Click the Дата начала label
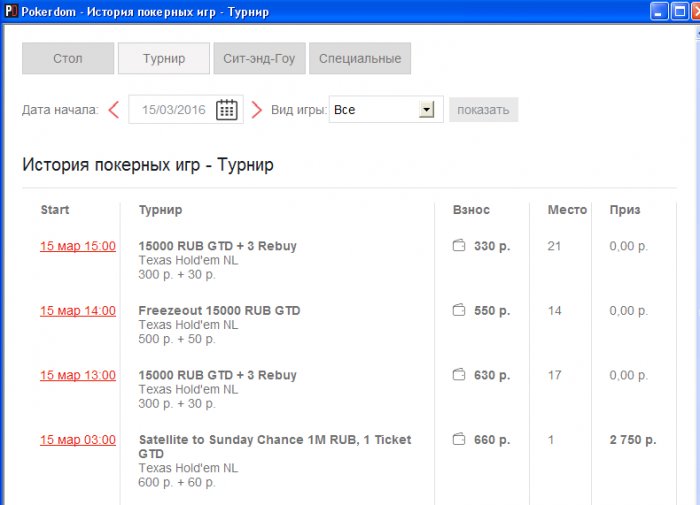The image size is (700, 505). click(60, 110)
